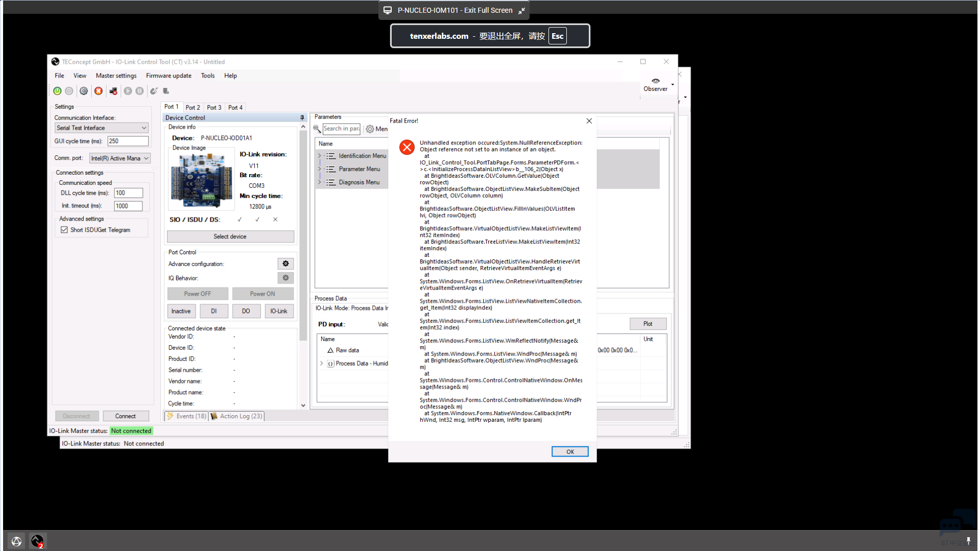Open the Firmware update menu
The image size is (980, 551).
click(169, 76)
